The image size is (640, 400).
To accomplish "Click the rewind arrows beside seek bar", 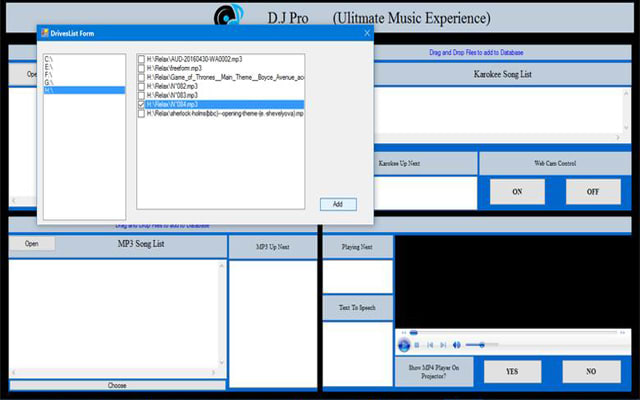I will click(404, 333).
